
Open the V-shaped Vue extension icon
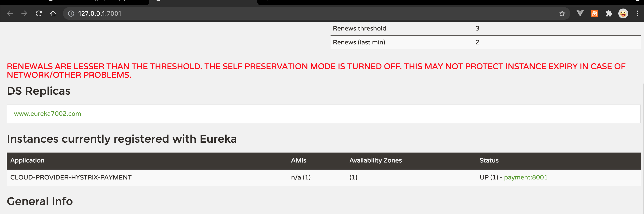pyautogui.click(x=580, y=13)
